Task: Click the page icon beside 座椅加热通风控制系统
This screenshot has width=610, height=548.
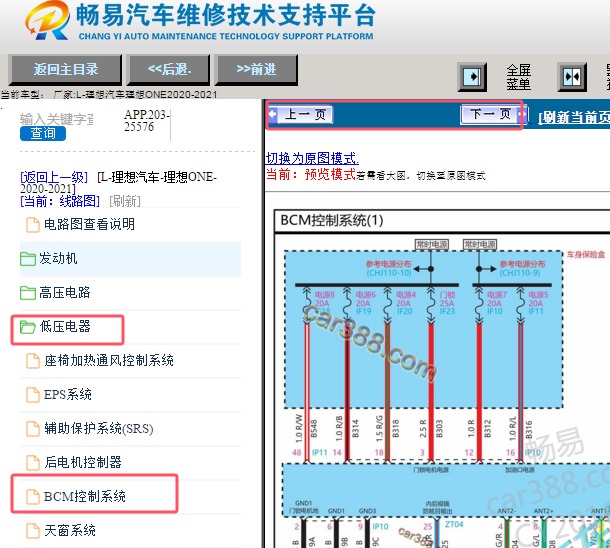Action: click(x=33, y=361)
